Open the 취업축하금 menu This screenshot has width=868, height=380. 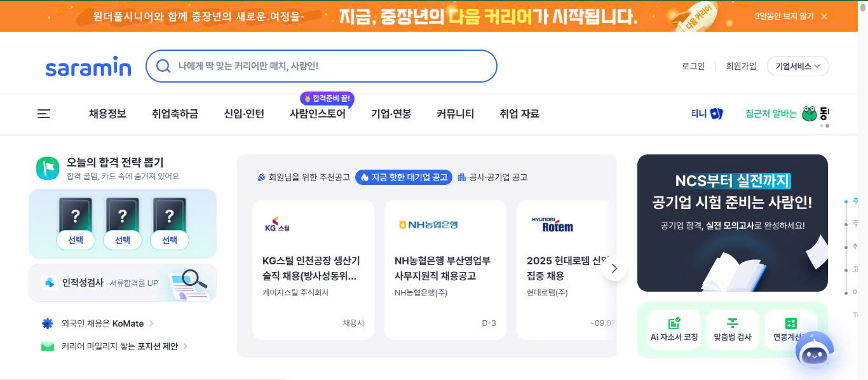[x=175, y=114]
